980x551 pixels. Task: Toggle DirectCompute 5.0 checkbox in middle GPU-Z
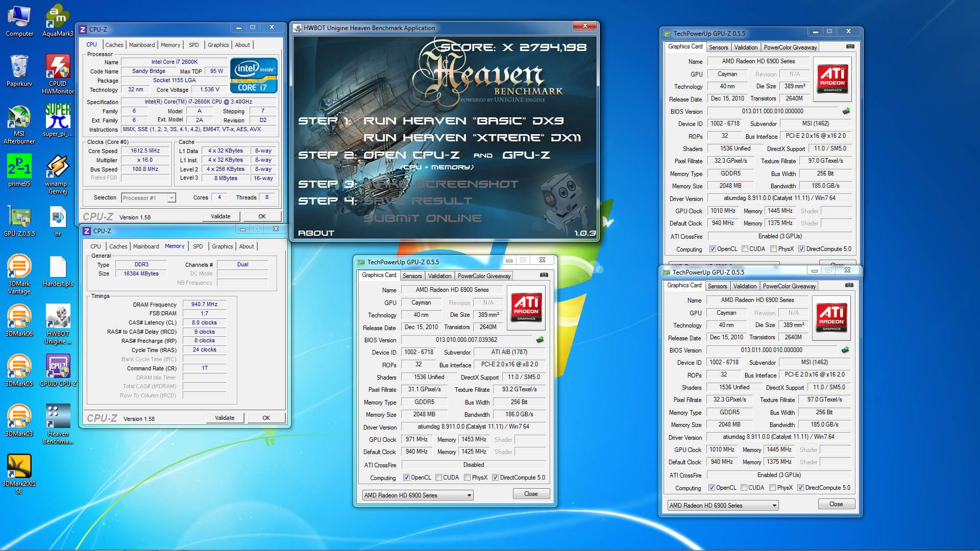click(495, 478)
